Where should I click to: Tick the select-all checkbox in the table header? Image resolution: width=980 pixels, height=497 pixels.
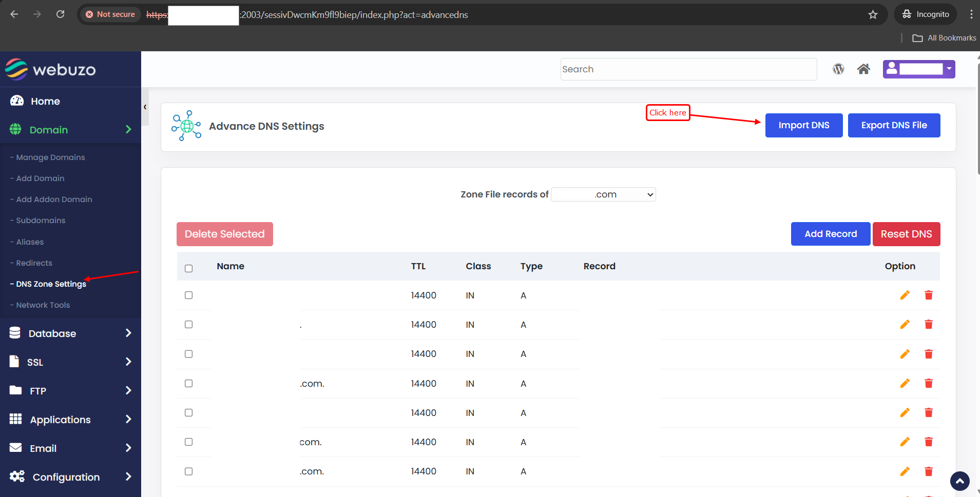click(188, 268)
